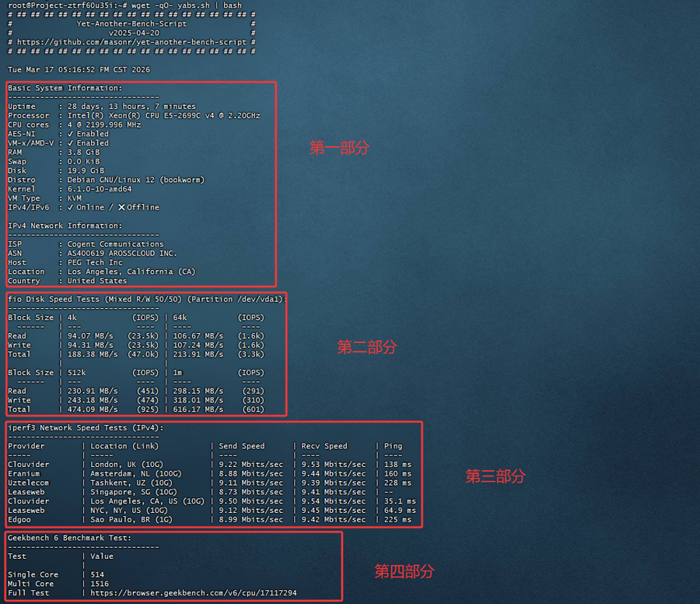Image resolution: width=700 pixels, height=604 pixels.
Task: Click the red 第二部分 annotation label
Action: pos(366,347)
